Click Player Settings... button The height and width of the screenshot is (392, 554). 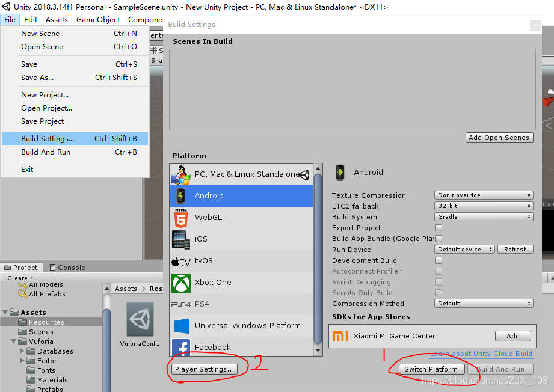pos(205,369)
